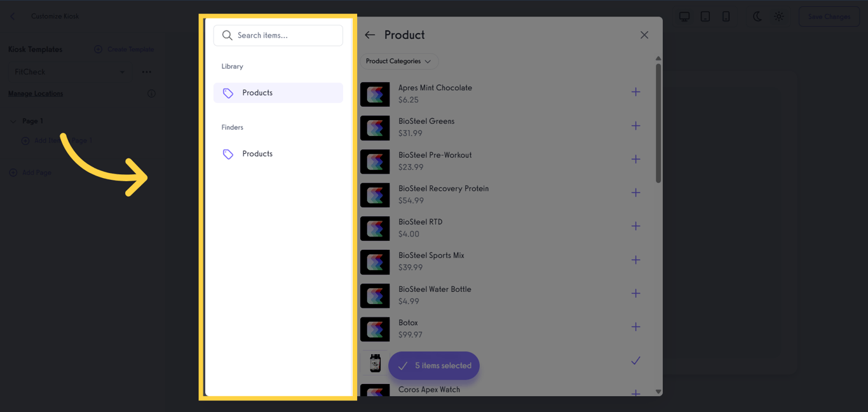Viewport: 868px width, 412px height.
Task: Enable dark mode moon icon
Action: click(x=757, y=17)
